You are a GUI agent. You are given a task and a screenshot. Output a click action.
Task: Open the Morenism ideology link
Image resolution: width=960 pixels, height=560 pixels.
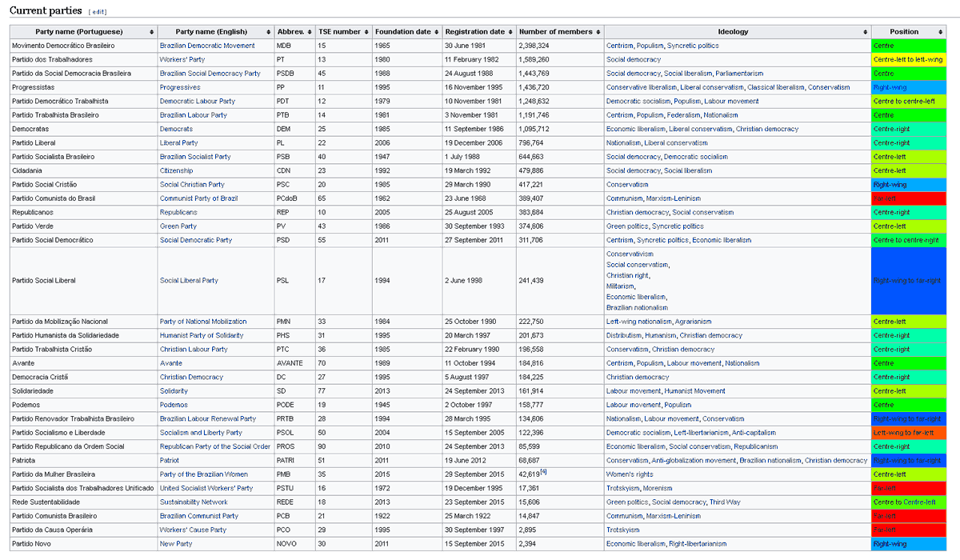coord(657,488)
